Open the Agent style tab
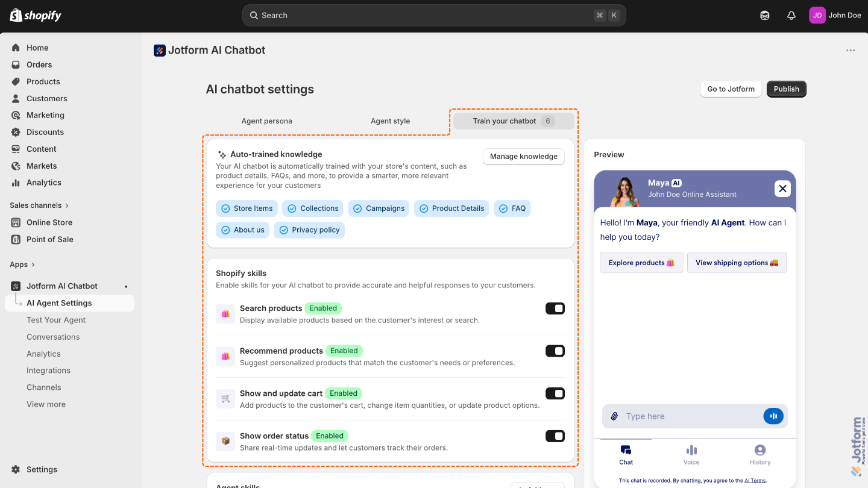Screen dimensions: 868x488 (x=390, y=120)
